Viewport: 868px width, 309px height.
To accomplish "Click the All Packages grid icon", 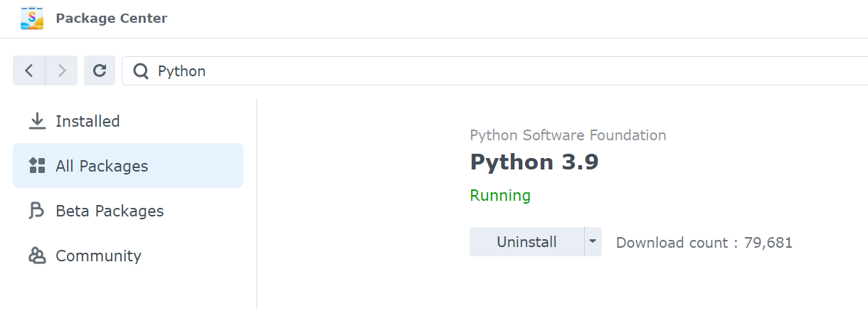I will [37, 166].
